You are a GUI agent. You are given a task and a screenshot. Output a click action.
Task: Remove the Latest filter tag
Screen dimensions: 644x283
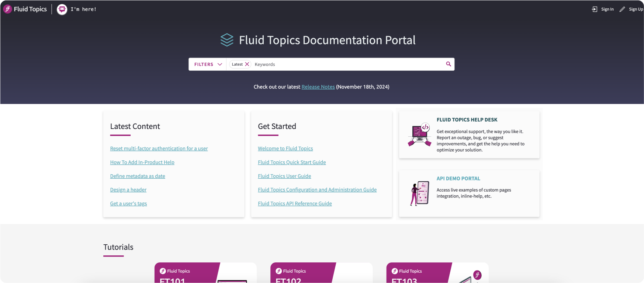click(247, 64)
